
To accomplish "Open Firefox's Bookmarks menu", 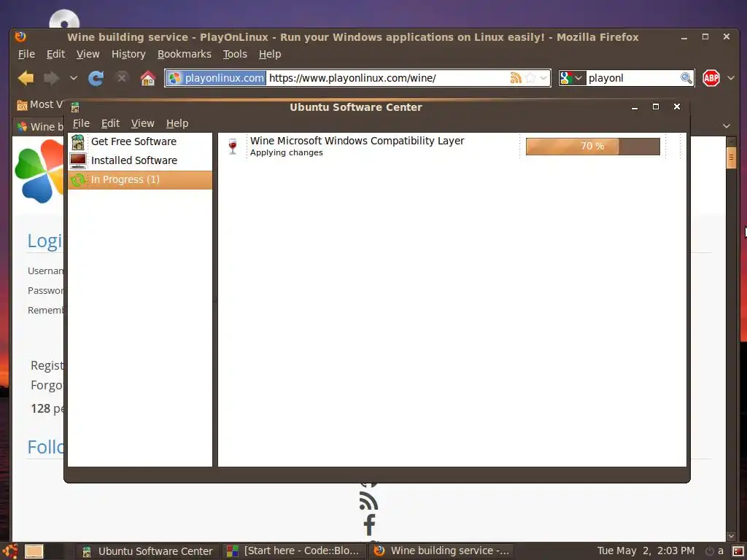I will point(185,54).
